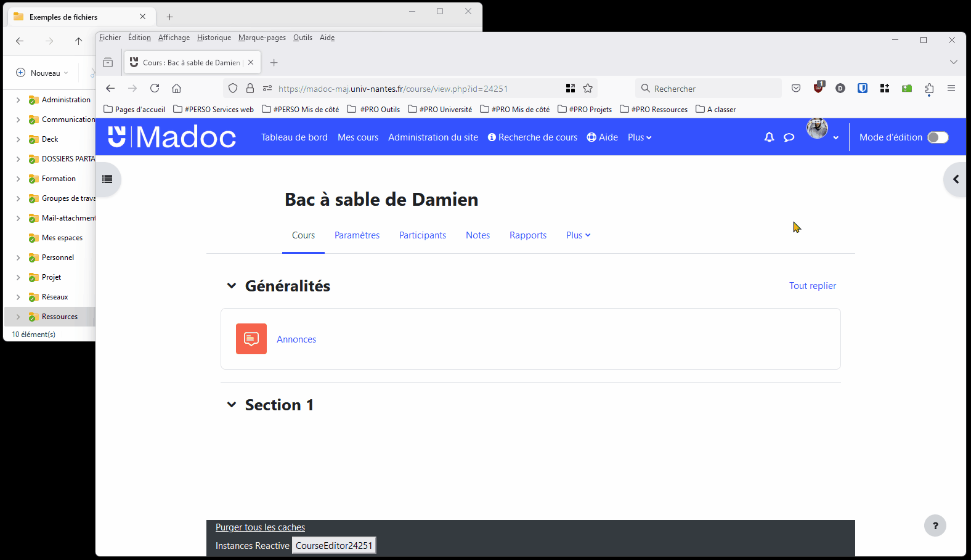971x560 pixels.
Task: Open the Marque-pages menu
Action: coord(262,38)
